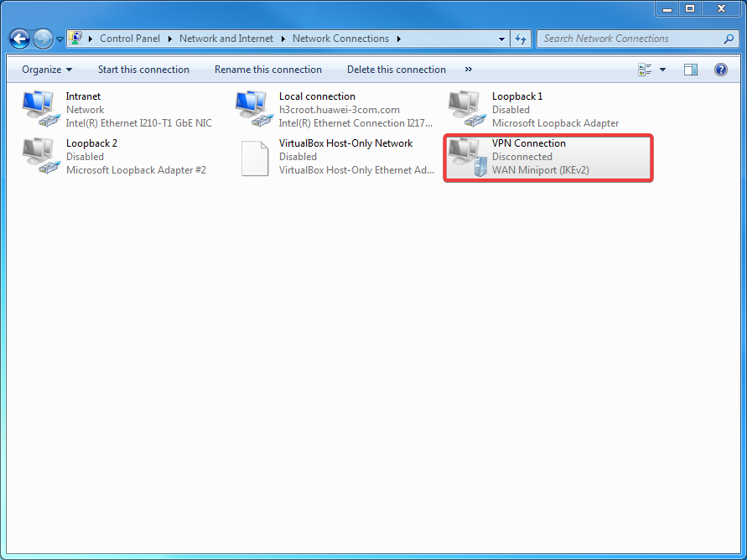Select Network Connections breadcrumb

pyautogui.click(x=340, y=39)
